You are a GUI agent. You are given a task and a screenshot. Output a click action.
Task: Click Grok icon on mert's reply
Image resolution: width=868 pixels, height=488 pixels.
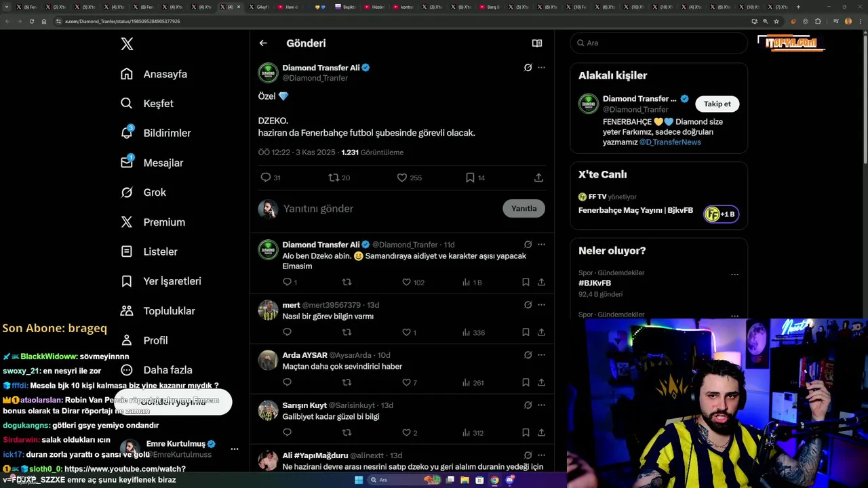528,305
